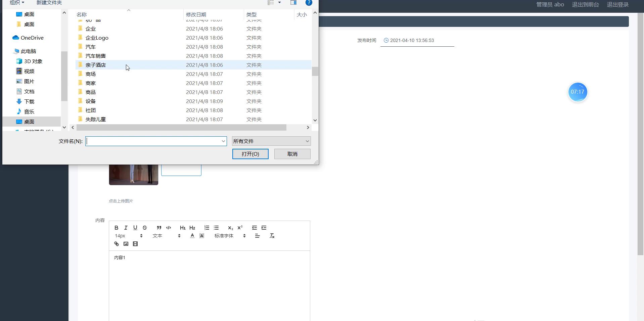The height and width of the screenshot is (321, 644).
Task: Toggle underline formatting in the editor
Action: 135,228
